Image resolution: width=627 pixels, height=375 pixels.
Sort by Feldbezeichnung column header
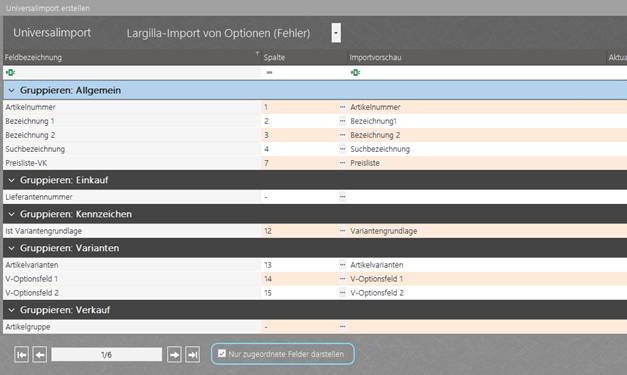pos(132,57)
